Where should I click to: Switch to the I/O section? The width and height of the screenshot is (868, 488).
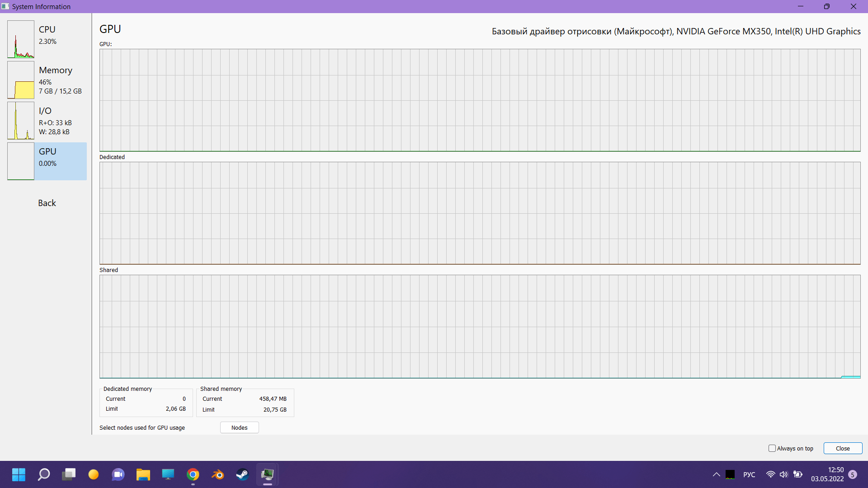tap(45, 111)
